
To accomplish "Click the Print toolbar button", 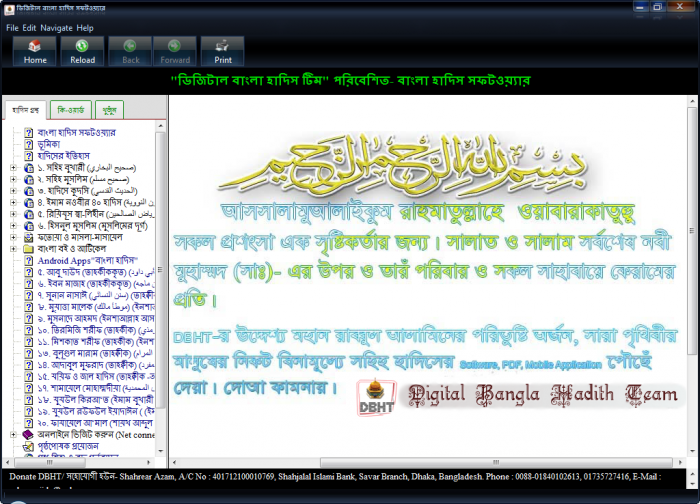I will click(x=222, y=51).
